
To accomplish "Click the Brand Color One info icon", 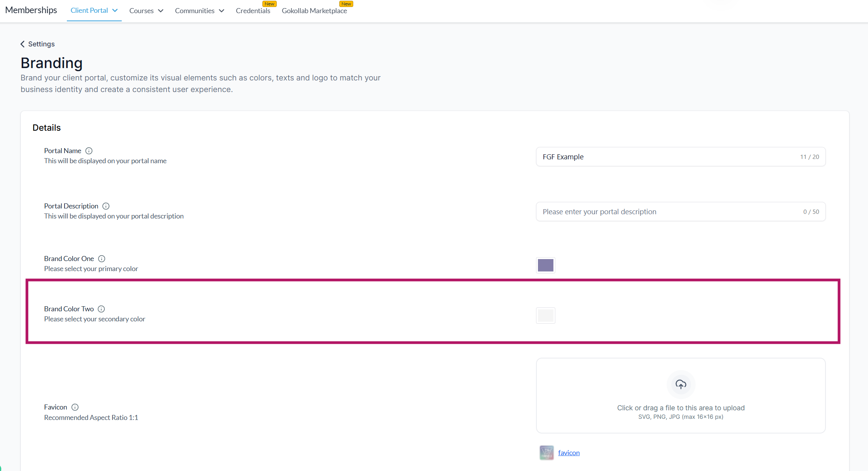I will [x=102, y=259].
